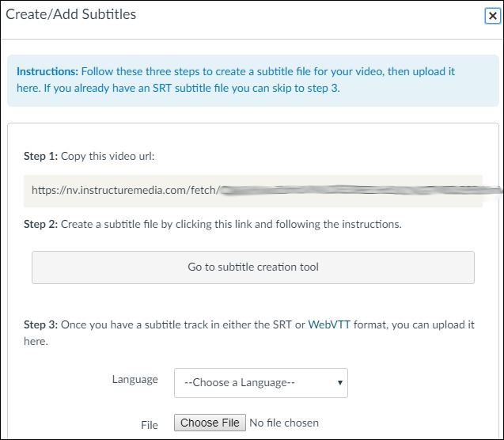Click the Create/Add Subtitles dialog title
This screenshot has width=504, height=440.
(x=71, y=14)
